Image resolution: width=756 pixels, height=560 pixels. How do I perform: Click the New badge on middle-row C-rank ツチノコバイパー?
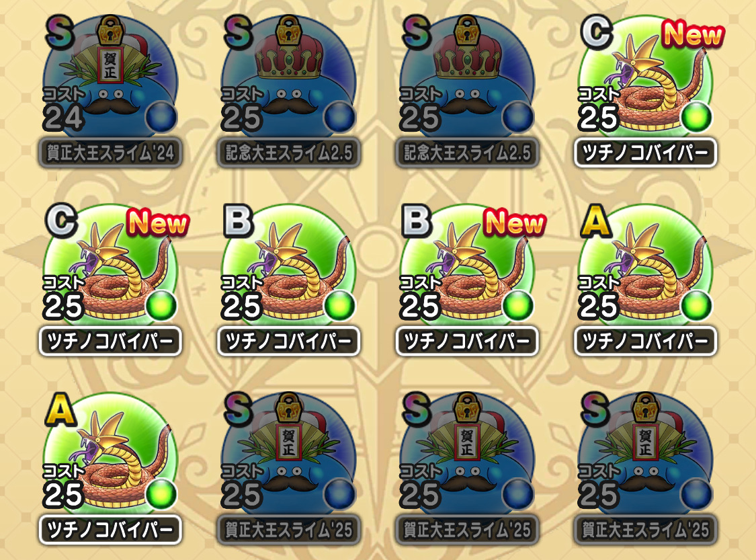(x=158, y=224)
